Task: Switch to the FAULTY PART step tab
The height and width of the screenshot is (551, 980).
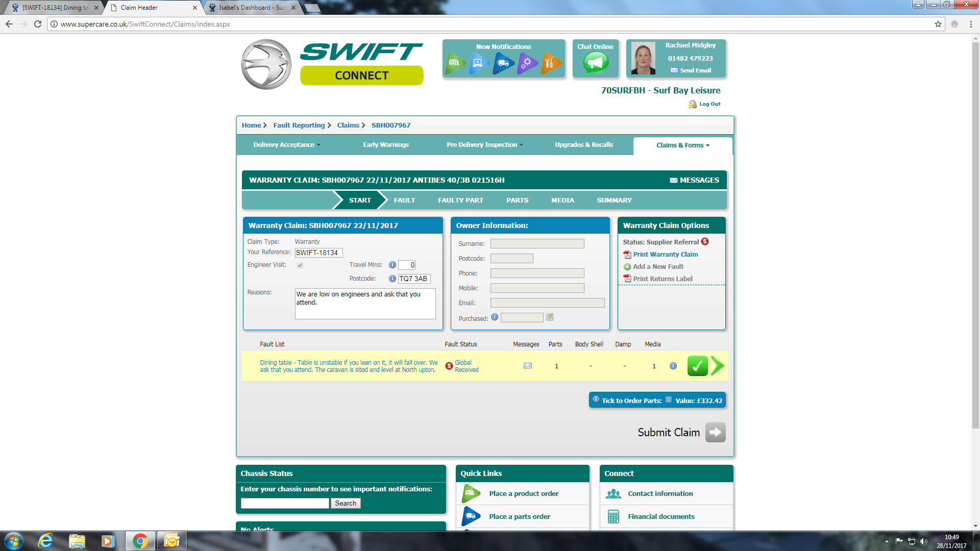Action: (x=460, y=201)
